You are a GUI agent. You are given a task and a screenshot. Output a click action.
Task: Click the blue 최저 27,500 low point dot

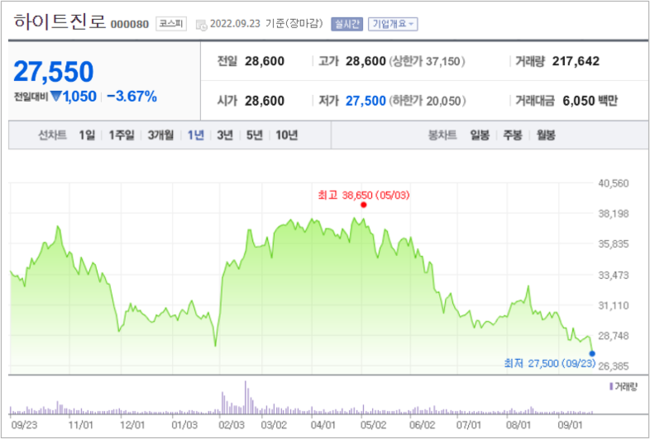click(592, 352)
